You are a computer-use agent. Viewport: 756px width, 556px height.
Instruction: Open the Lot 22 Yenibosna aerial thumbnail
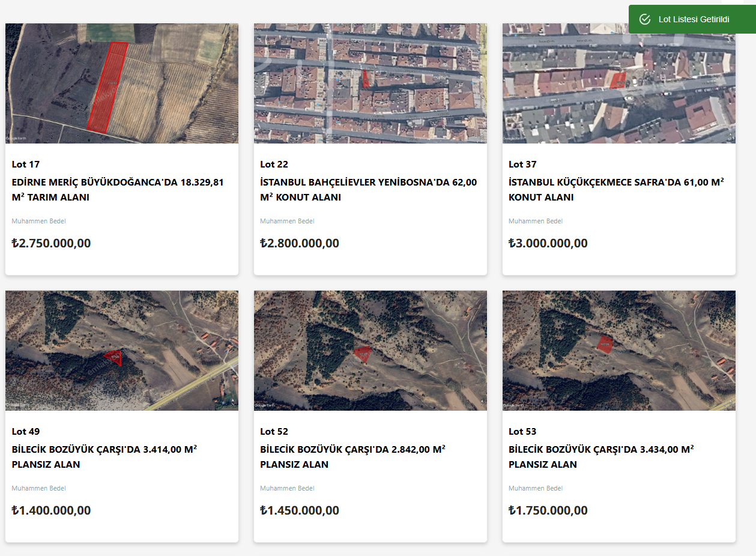370,83
